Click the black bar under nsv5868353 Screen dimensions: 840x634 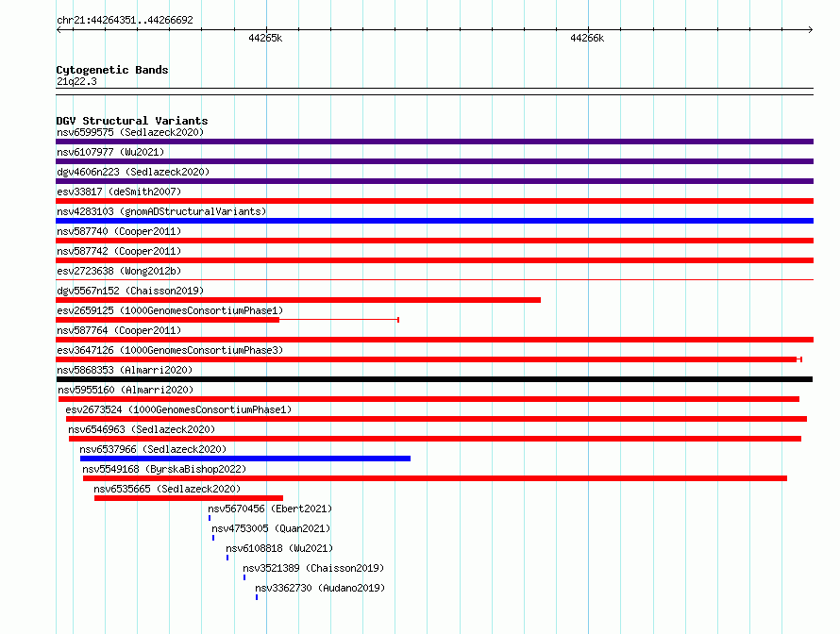click(434, 379)
